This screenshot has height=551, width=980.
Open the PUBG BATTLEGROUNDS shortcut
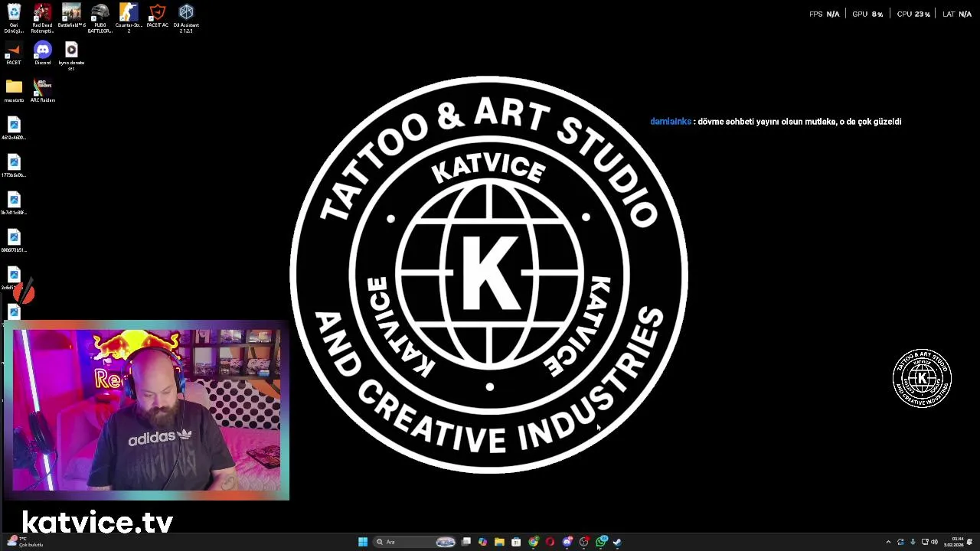pyautogui.click(x=100, y=18)
